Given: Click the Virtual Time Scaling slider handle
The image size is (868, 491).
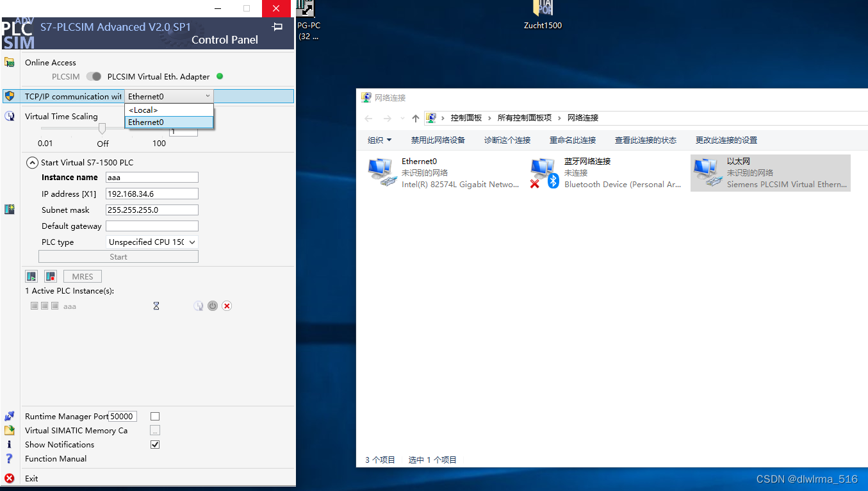Looking at the screenshot, I should [102, 129].
